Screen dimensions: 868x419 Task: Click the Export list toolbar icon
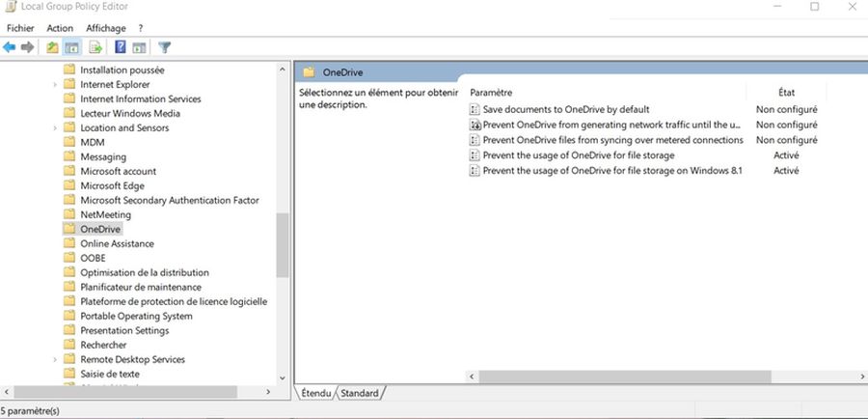point(95,47)
